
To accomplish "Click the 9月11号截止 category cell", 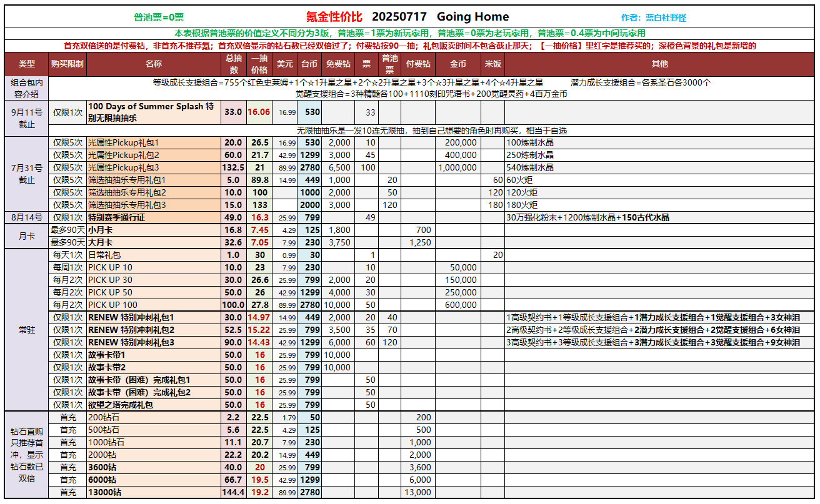I will (27, 118).
